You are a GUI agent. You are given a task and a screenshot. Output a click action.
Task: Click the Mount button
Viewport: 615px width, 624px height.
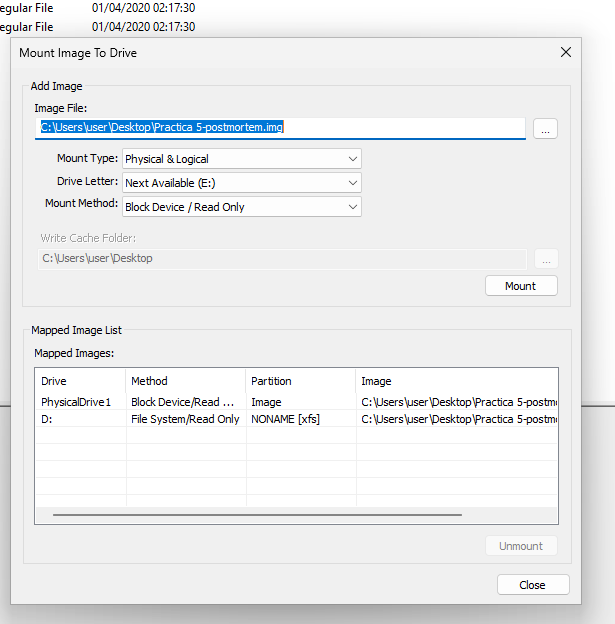coord(521,286)
